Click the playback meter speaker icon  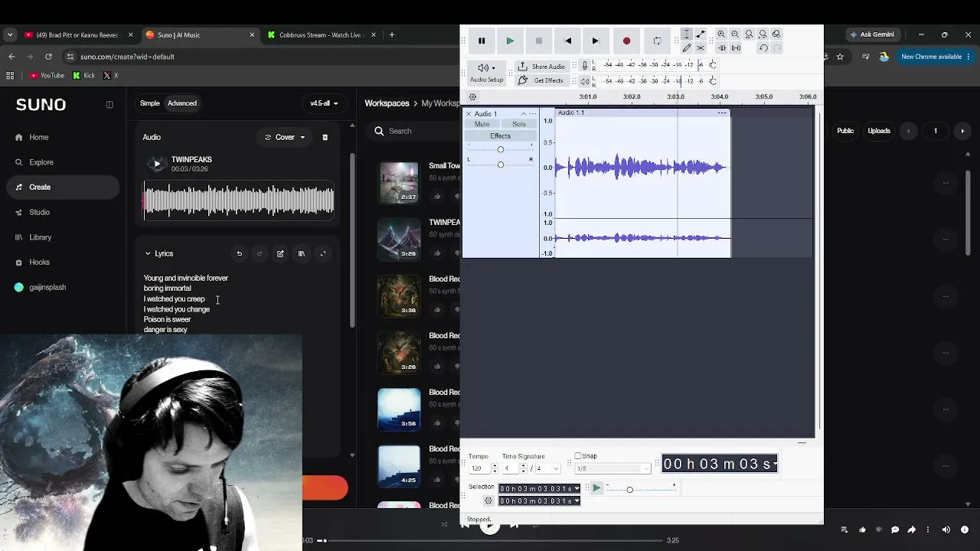pos(585,81)
